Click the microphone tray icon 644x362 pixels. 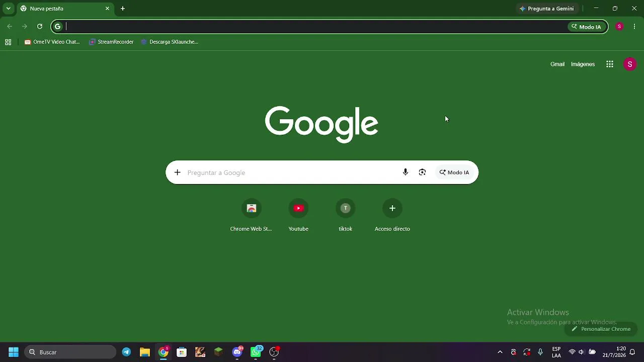coord(540,352)
